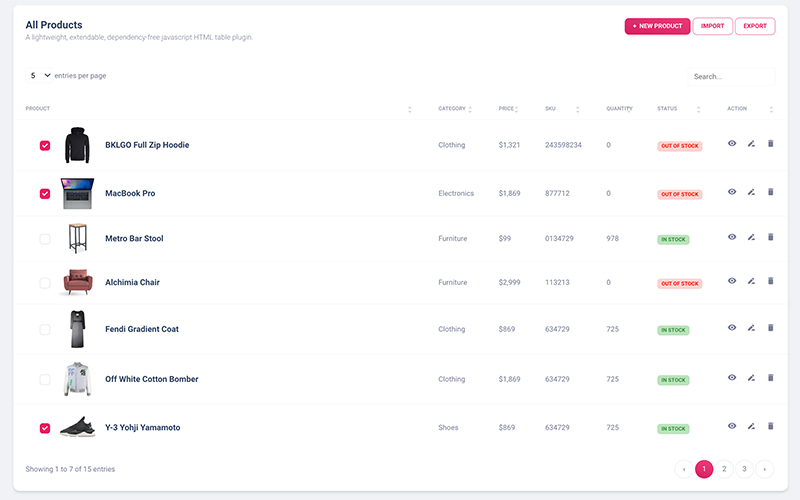Edit the MacBook Pro product
Screen dimensions: 800x500
point(751,192)
